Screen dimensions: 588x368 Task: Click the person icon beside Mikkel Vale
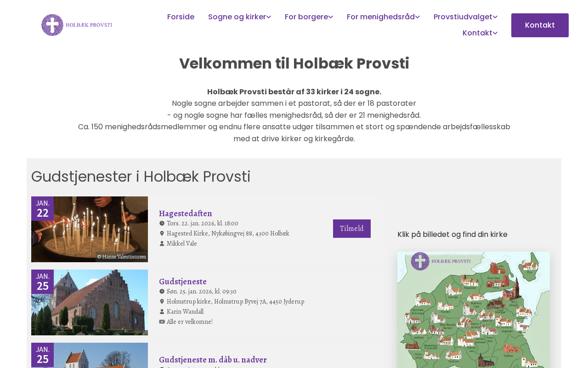pyautogui.click(x=162, y=244)
